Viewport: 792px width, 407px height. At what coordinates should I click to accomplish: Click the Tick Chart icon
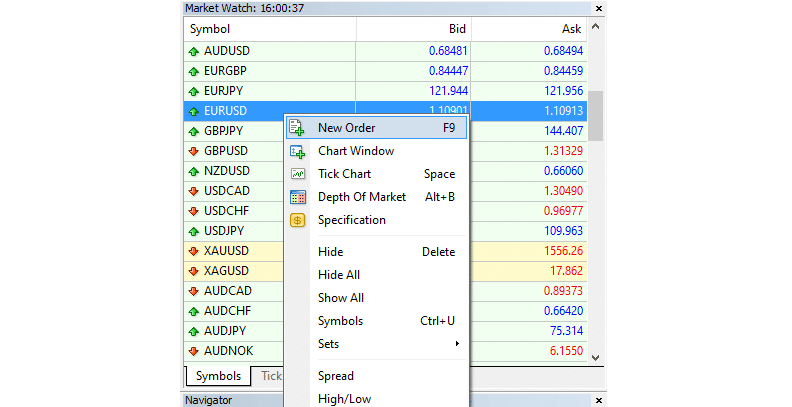click(x=297, y=174)
